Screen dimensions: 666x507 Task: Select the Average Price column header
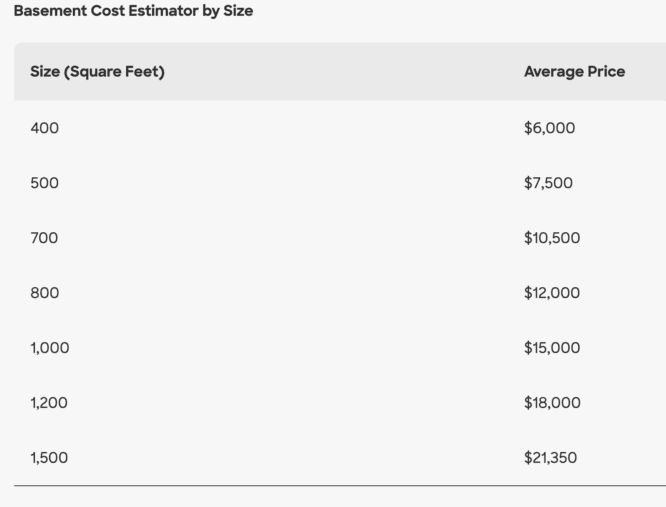coord(574,71)
